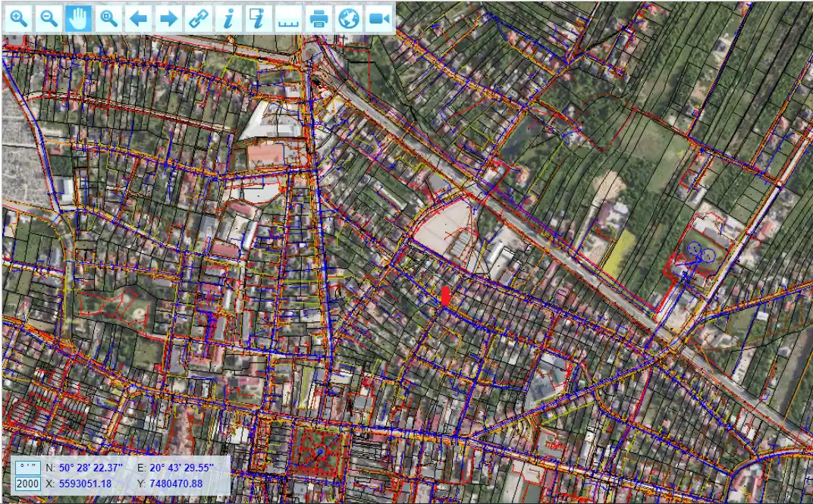Click the Y coordinate value 7480470.88

(177, 484)
